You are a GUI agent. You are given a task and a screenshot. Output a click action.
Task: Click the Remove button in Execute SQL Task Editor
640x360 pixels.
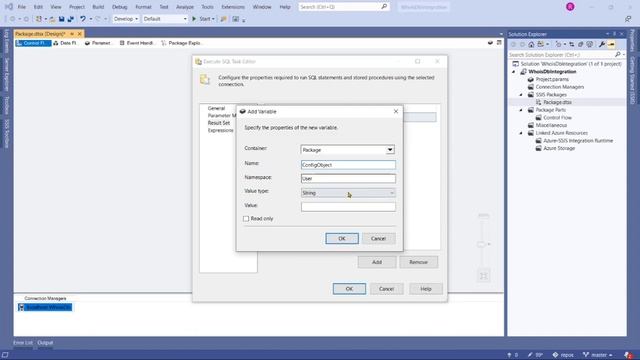(x=419, y=262)
